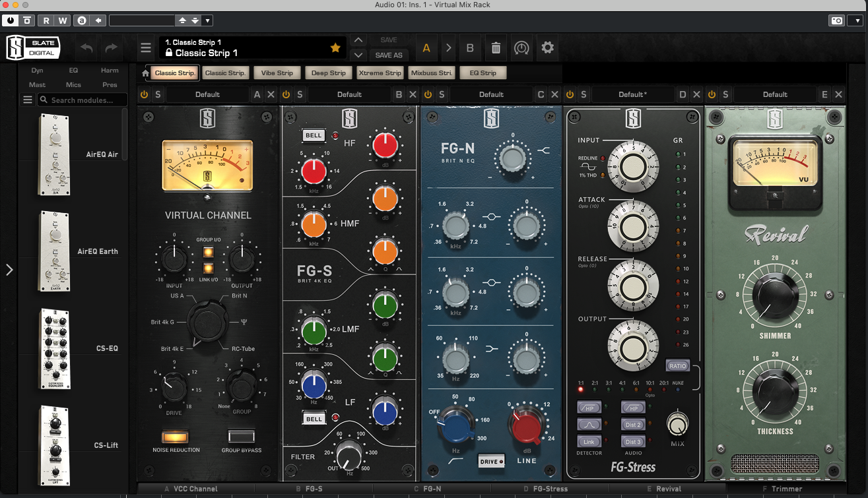Click the RATIO button on FG-Stress
The width and height of the screenshot is (868, 498).
pos(678,365)
